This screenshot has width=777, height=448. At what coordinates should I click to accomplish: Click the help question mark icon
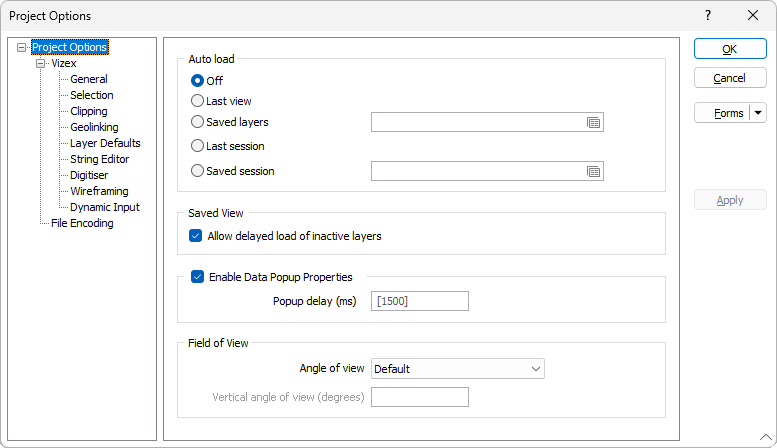coord(708,15)
